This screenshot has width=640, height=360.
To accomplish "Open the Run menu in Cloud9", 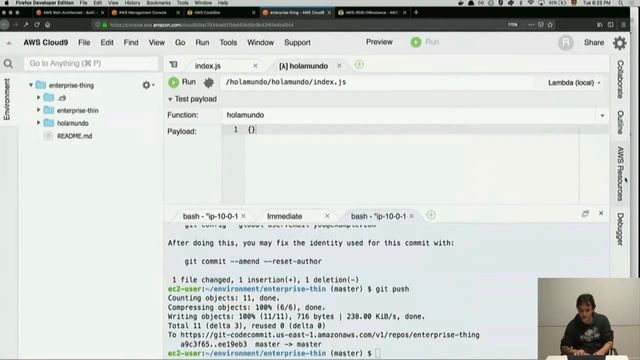I will point(202,42).
